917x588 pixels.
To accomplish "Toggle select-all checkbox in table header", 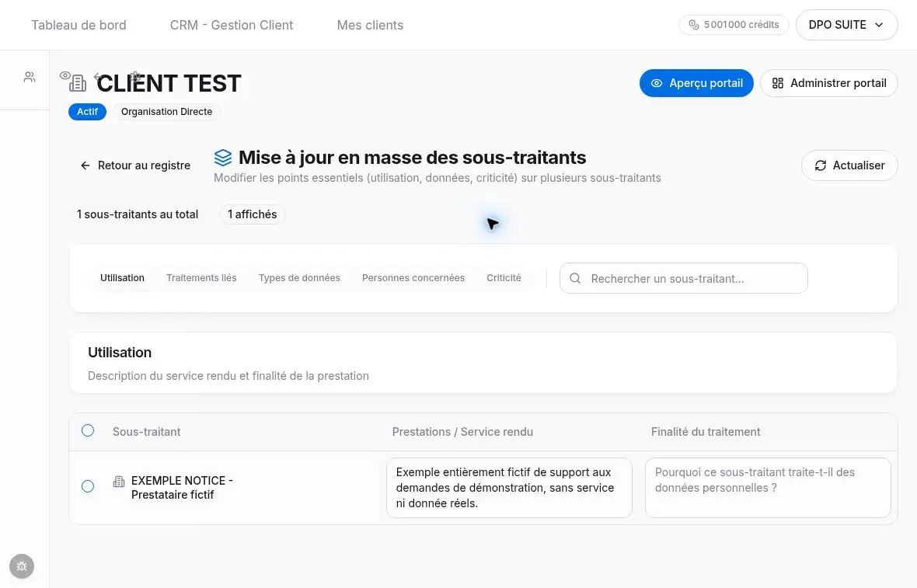I will coord(88,431).
